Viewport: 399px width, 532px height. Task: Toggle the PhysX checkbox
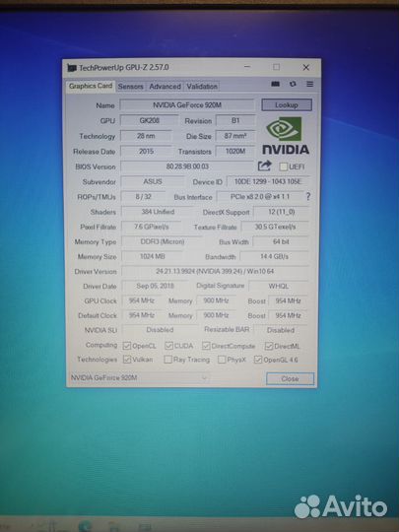tap(222, 360)
